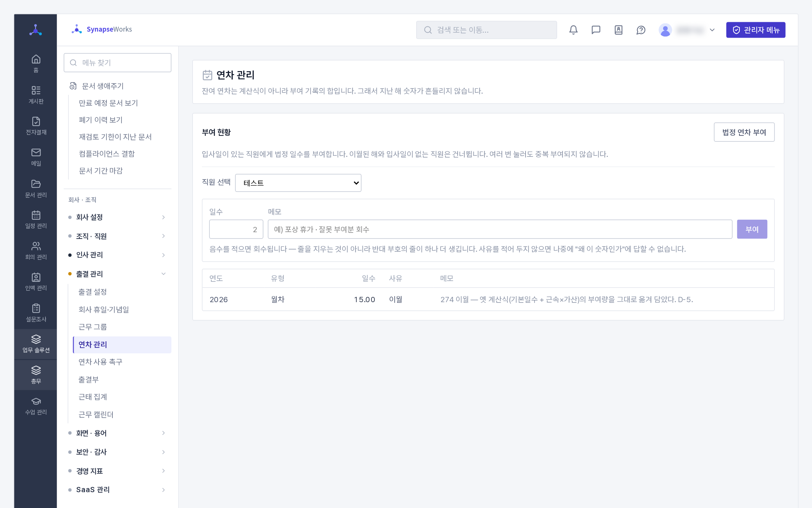Open the help question bubble icon
This screenshot has width=812, height=508.
tap(641, 30)
